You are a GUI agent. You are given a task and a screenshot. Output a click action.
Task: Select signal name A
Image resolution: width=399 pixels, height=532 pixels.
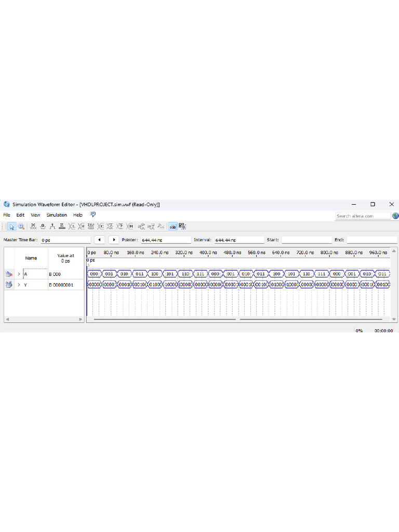(25, 274)
